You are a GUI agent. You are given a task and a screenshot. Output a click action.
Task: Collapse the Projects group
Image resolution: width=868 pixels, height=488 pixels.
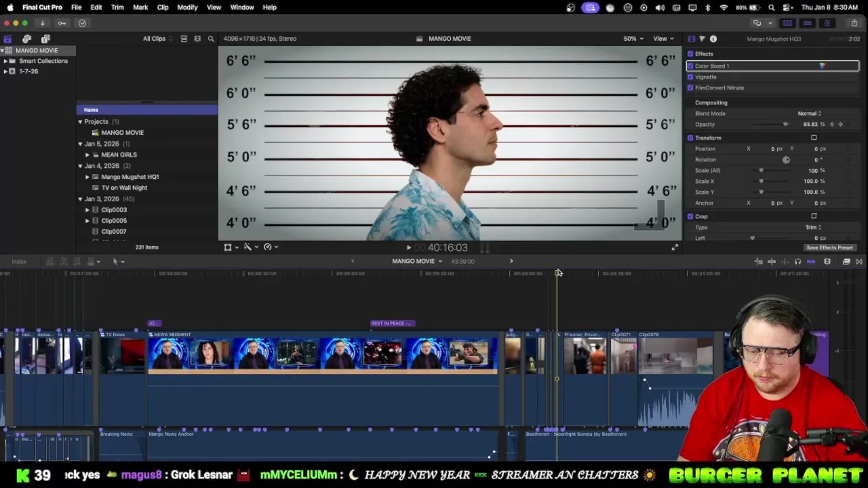coord(80,122)
